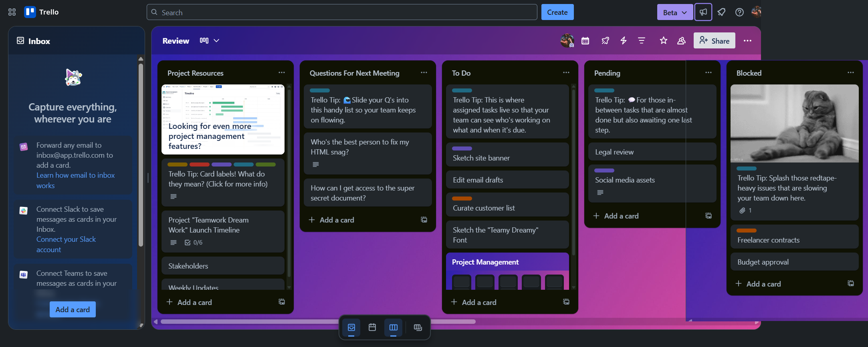Open the megaphone feedback icon
Image resolution: width=868 pixels, height=347 pixels.
703,12
